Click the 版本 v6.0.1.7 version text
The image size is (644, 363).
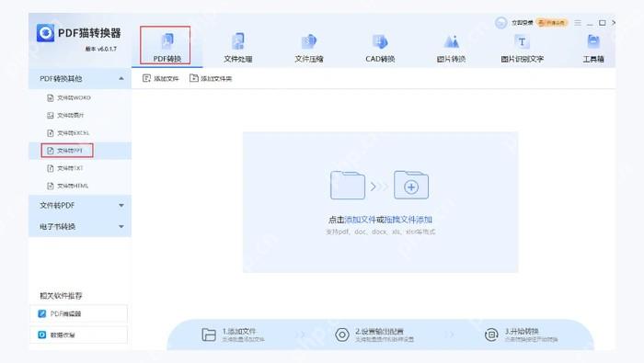pyautogui.click(x=101, y=49)
